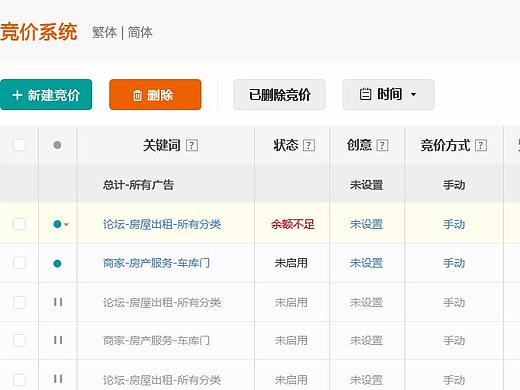Click the gray status dot in table header
520x390 pixels.
57,145
